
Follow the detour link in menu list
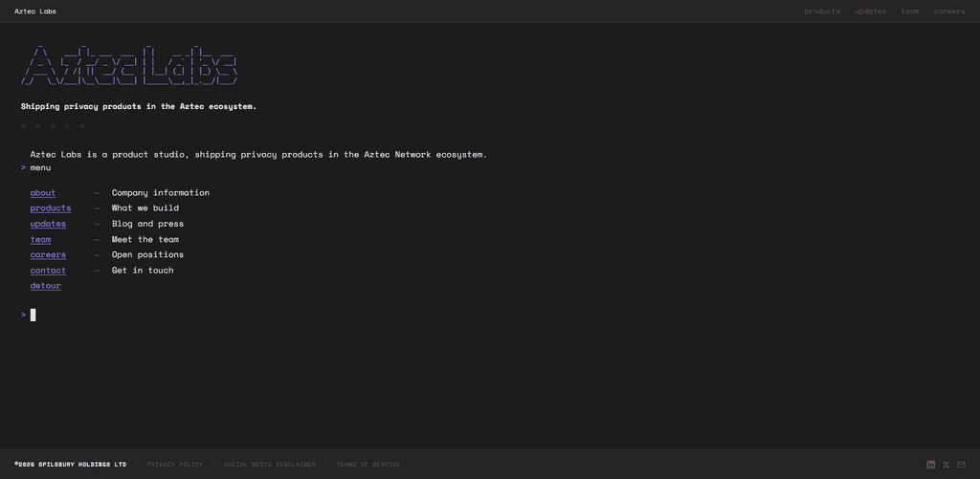coord(46,286)
